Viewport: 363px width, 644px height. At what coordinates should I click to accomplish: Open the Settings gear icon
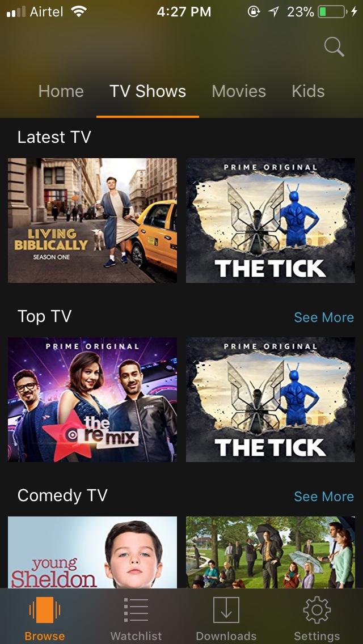(317, 610)
